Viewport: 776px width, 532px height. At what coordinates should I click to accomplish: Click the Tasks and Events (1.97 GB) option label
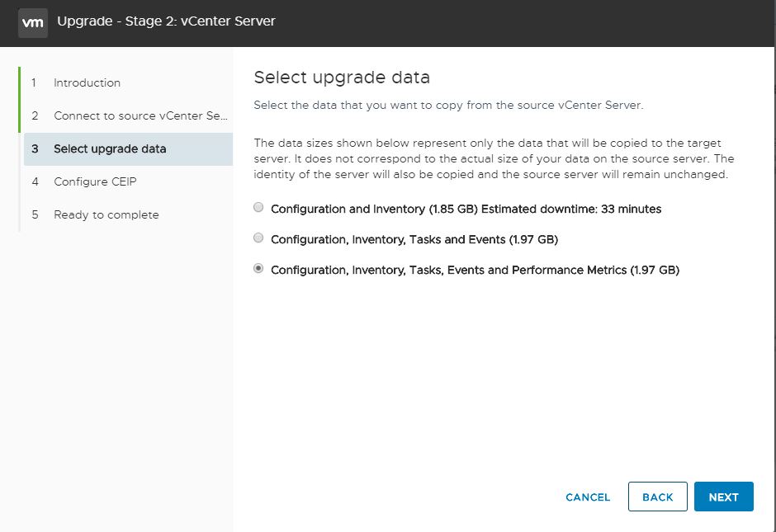[x=414, y=240]
